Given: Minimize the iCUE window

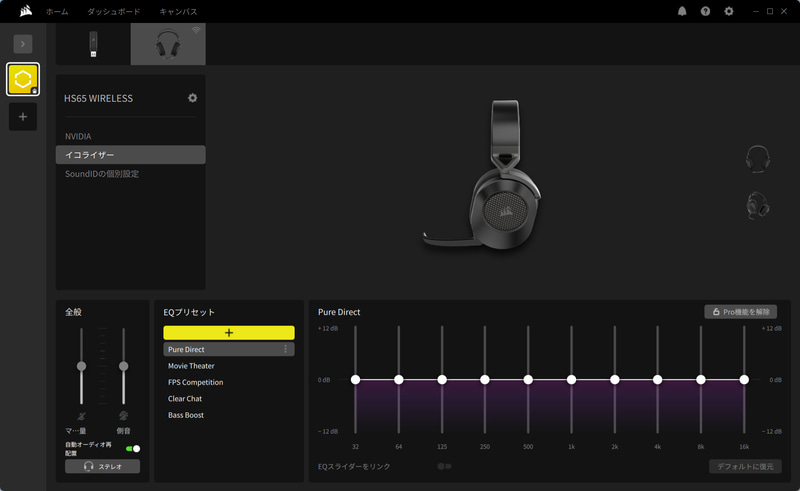Looking at the screenshot, I should pos(756,11).
